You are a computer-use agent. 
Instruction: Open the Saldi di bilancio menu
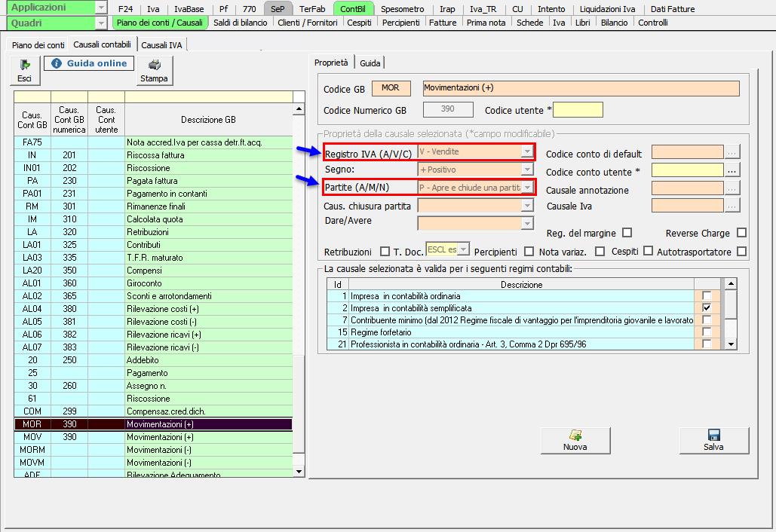pyautogui.click(x=240, y=23)
